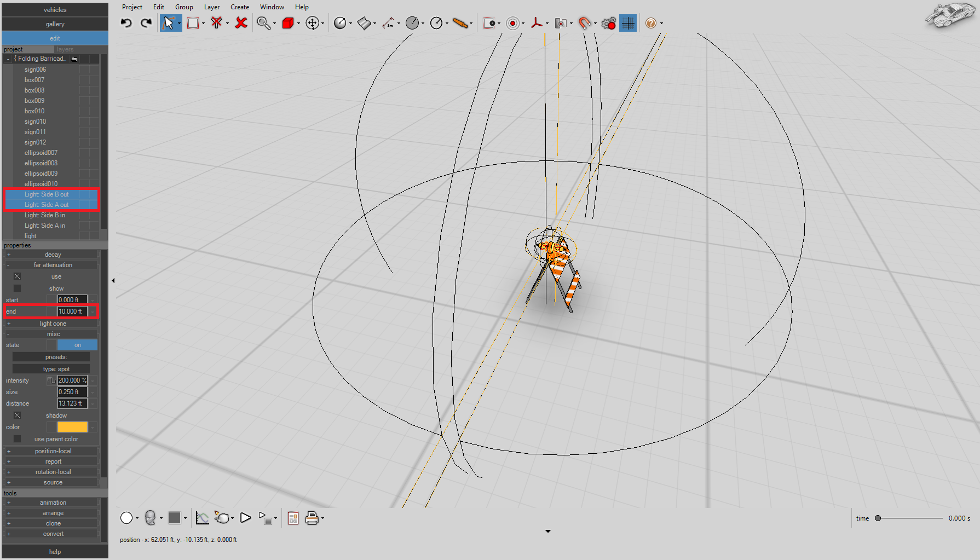Click the vehicles button
The width and height of the screenshot is (980, 560).
[55, 10]
